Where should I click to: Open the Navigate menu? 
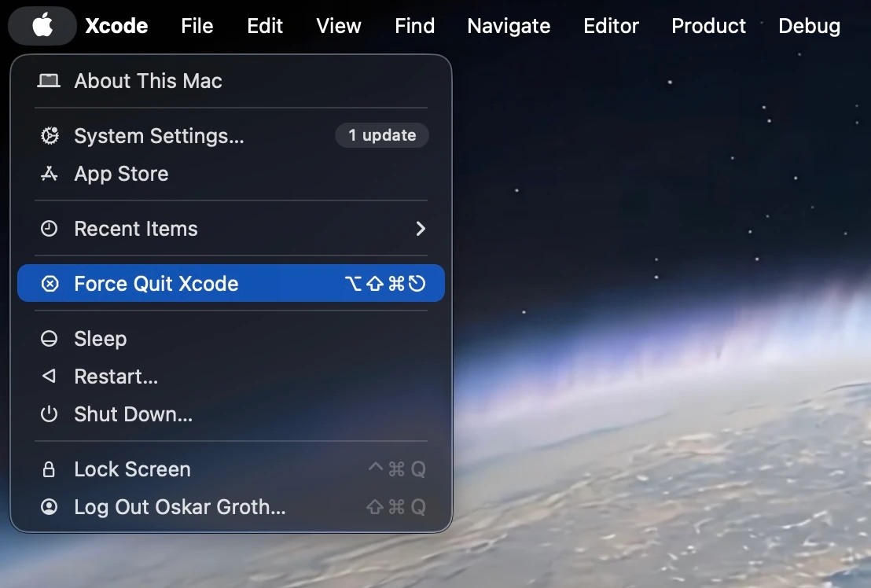(x=509, y=26)
